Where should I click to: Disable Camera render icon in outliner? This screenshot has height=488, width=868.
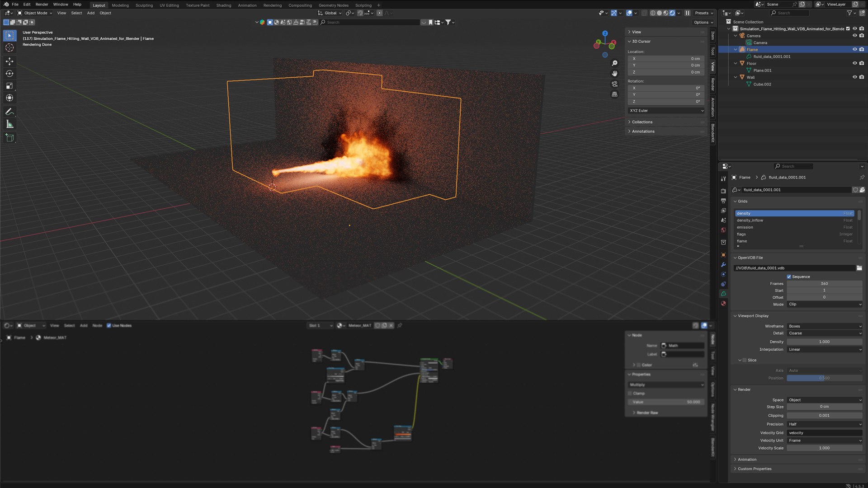click(x=862, y=36)
